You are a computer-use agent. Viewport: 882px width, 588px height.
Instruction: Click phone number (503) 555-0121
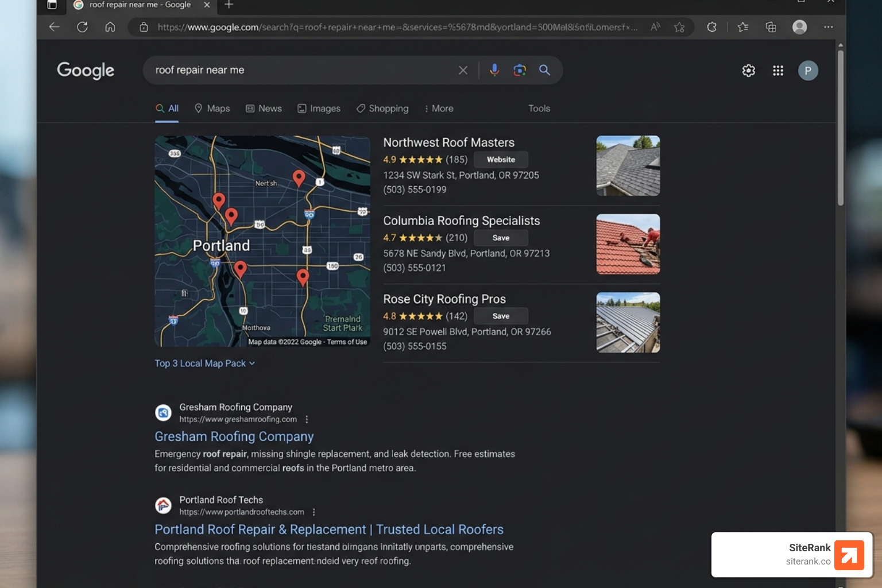click(415, 268)
